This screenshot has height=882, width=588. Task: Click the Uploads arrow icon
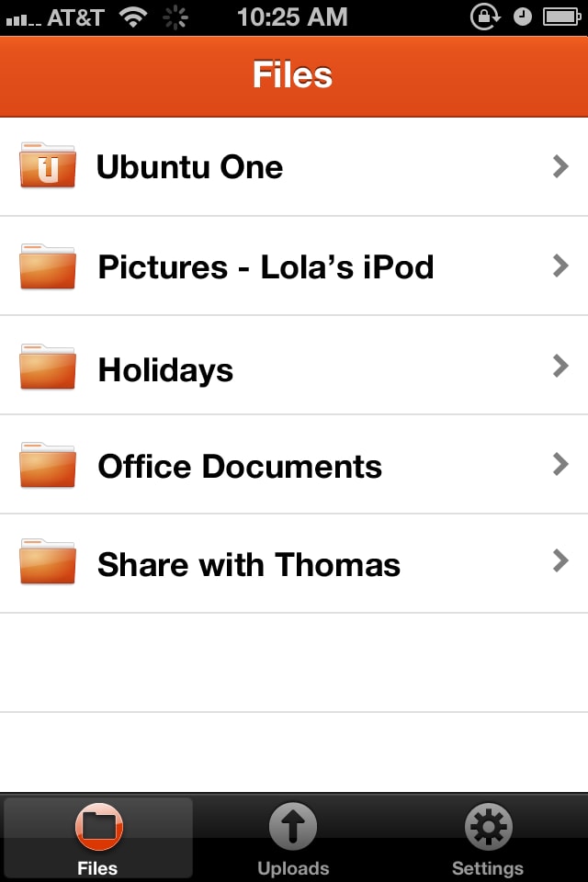point(292,826)
